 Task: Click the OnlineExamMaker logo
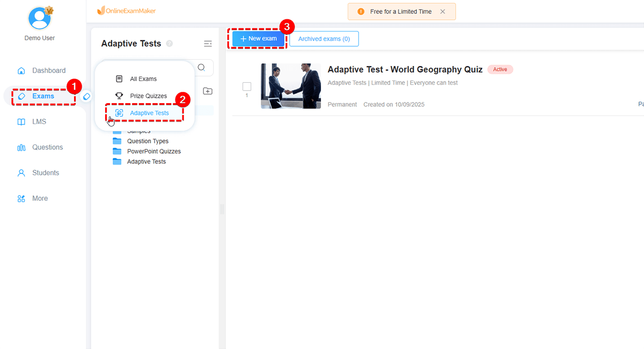coord(127,11)
